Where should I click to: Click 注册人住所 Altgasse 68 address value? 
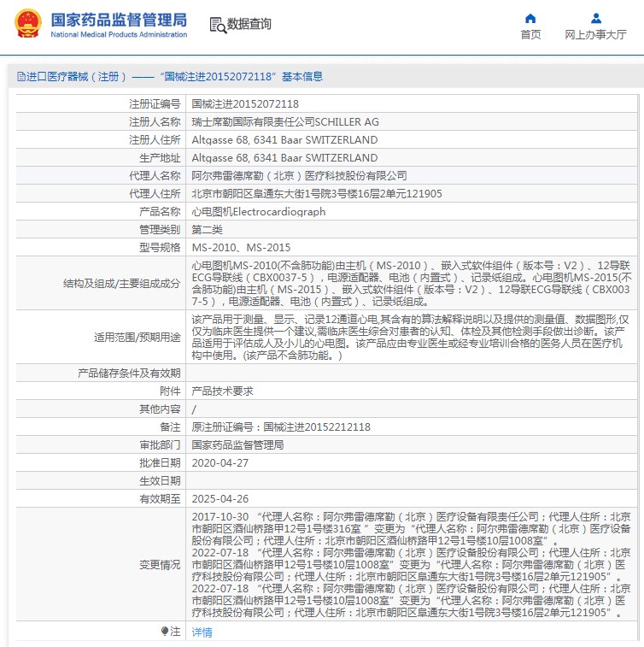click(284, 140)
